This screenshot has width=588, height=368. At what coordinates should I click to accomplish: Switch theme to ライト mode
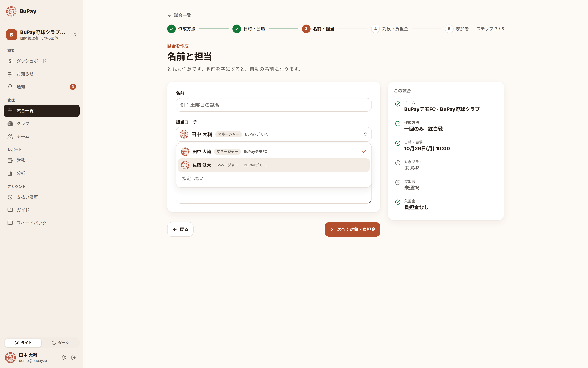point(23,343)
